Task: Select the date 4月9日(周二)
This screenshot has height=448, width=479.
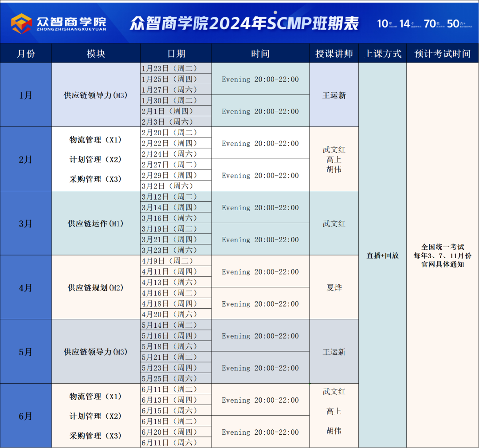Action: tap(176, 261)
